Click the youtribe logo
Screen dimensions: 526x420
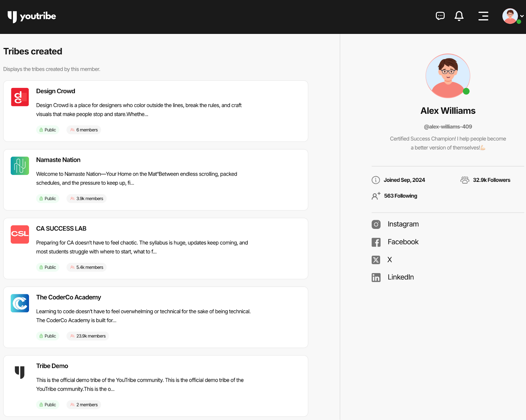(32, 16)
